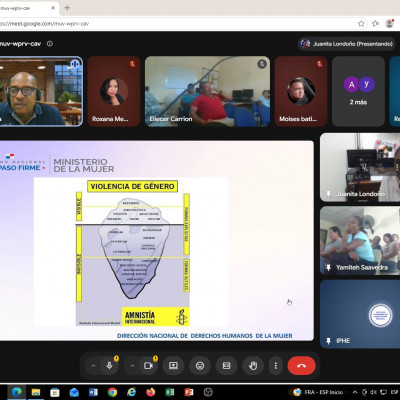Open more options three-dot menu
Viewport: 400px width, 400px height.
coord(276,366)
